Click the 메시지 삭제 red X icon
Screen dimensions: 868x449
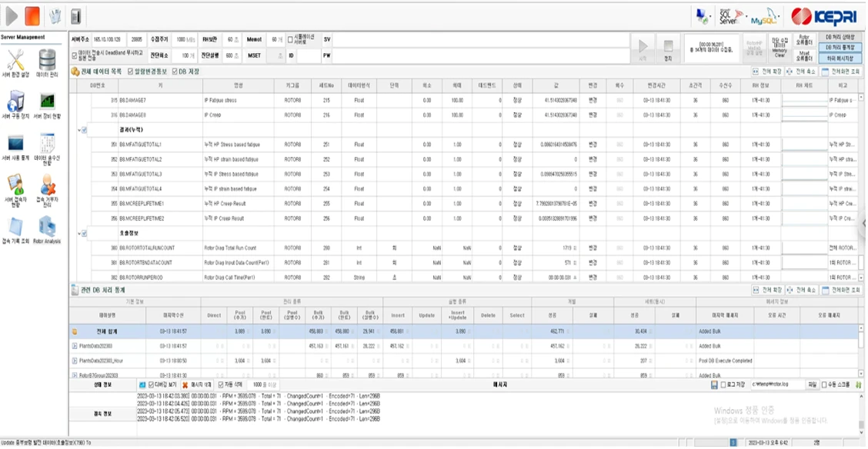185,385
